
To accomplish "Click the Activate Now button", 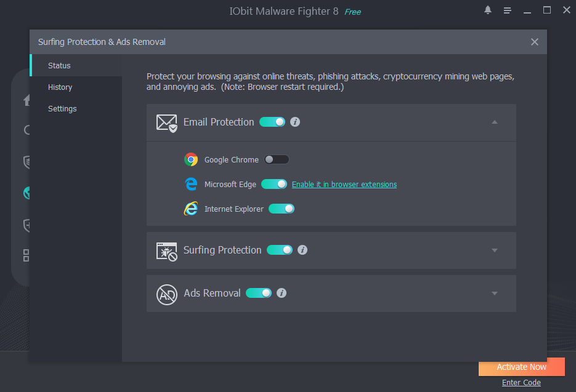I will pos(521,367).
